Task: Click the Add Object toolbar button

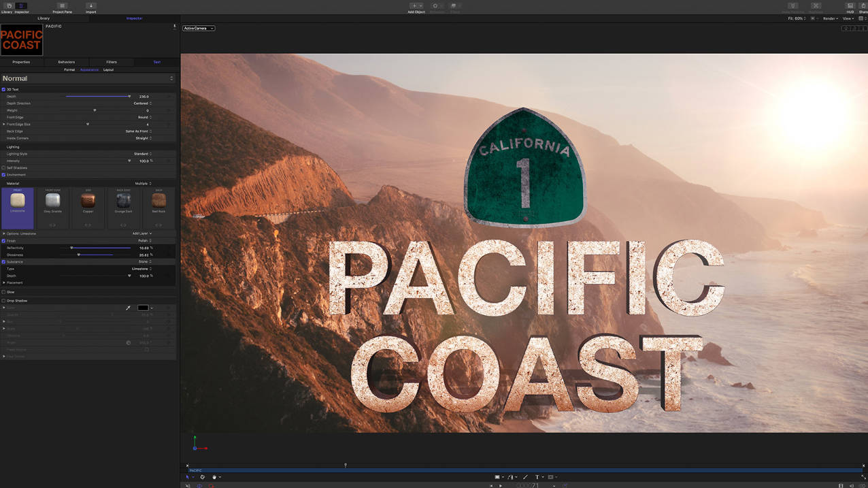Action: [x=416, y=6]
